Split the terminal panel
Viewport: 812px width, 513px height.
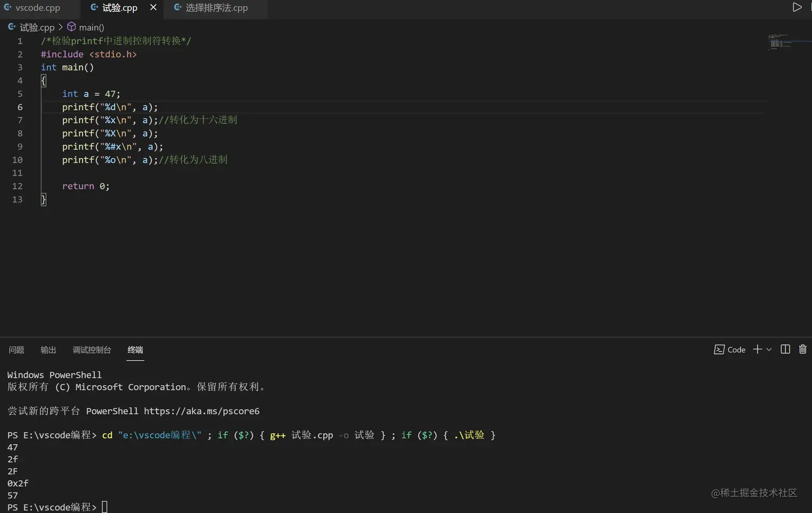[785, 349]
